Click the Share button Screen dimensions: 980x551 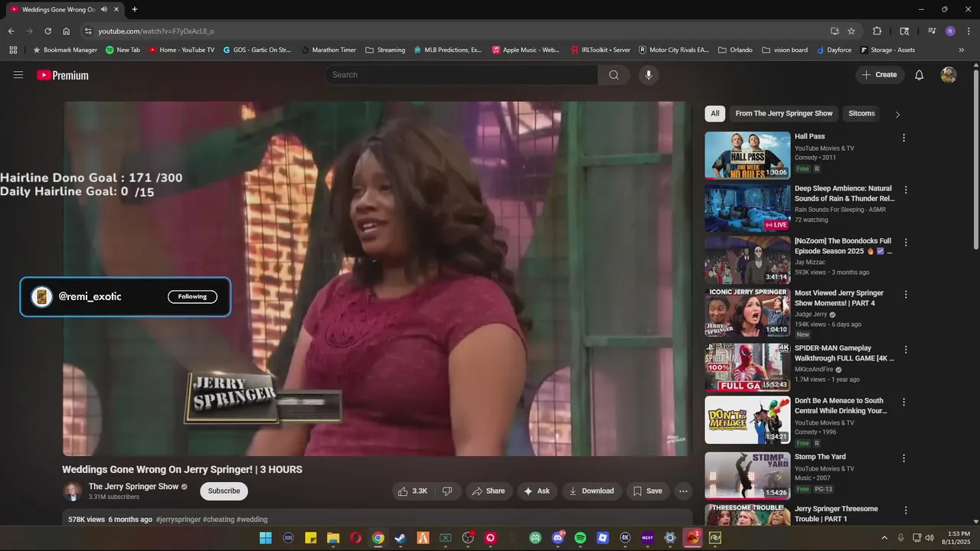(x=488, y=491)
